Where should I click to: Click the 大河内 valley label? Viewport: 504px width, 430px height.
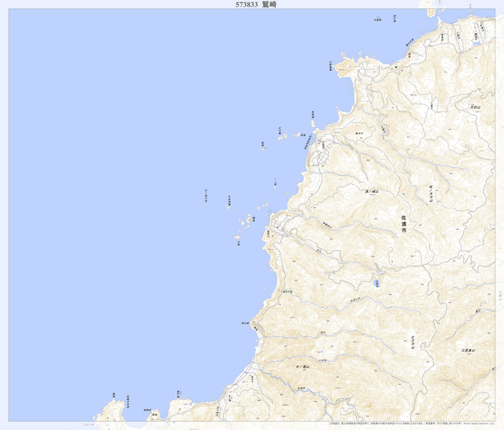pos(302,388)
